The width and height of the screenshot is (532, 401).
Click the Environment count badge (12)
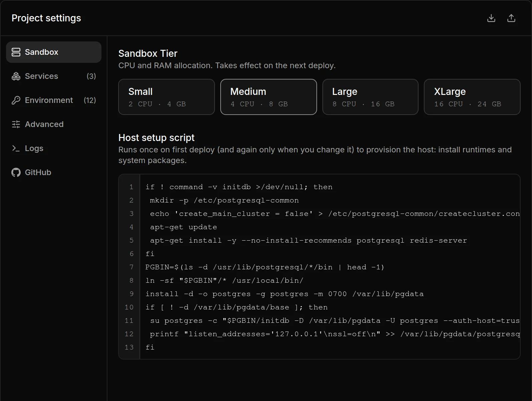click(90, 100)
